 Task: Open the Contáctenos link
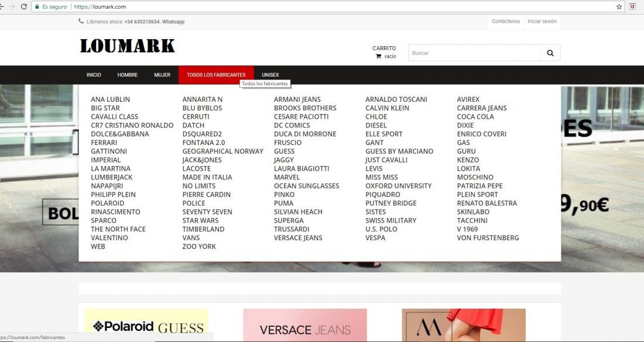506,21
